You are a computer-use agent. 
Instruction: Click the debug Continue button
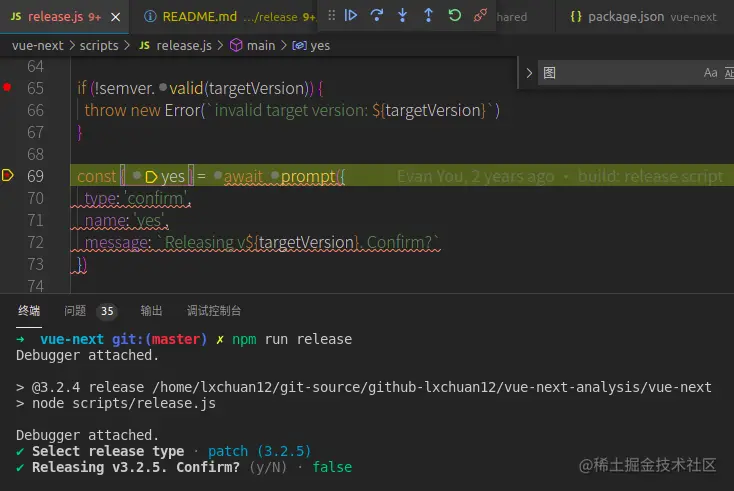tap(351, 15)
